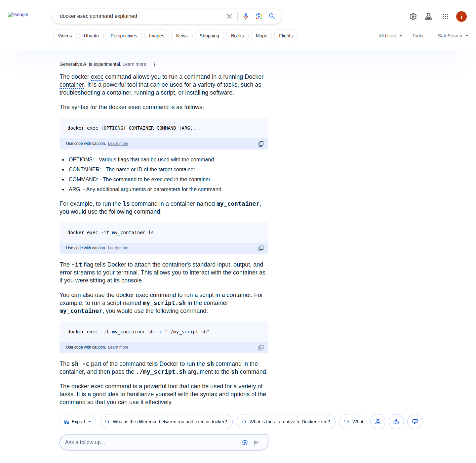Select the Images filter tab
This screenshot has height=463, width=476.
tap(156, 36)
